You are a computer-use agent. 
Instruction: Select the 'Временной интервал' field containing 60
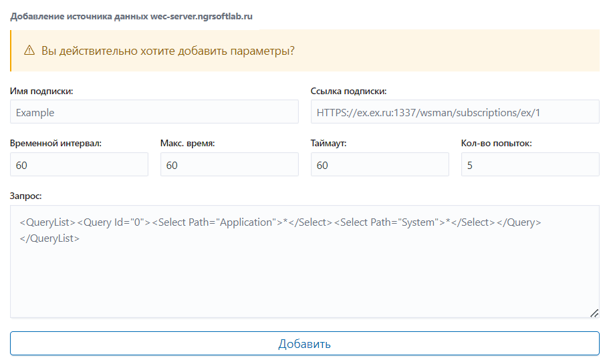coord(79,164)
